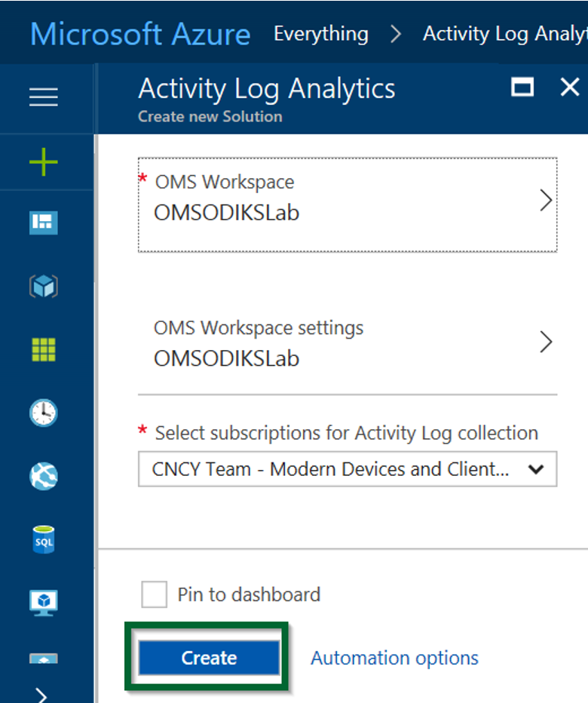Click the Create button
588x703 pixels.
[x=209, y=658]
